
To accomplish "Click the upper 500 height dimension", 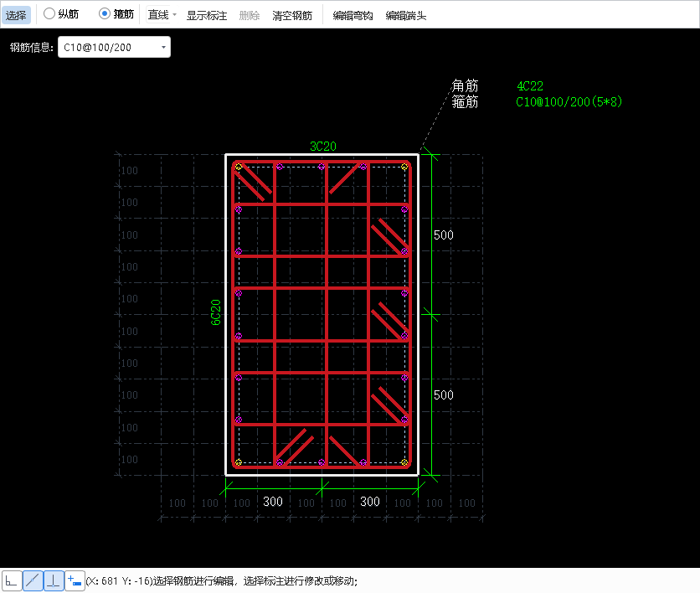I will [x=443, y=235].
